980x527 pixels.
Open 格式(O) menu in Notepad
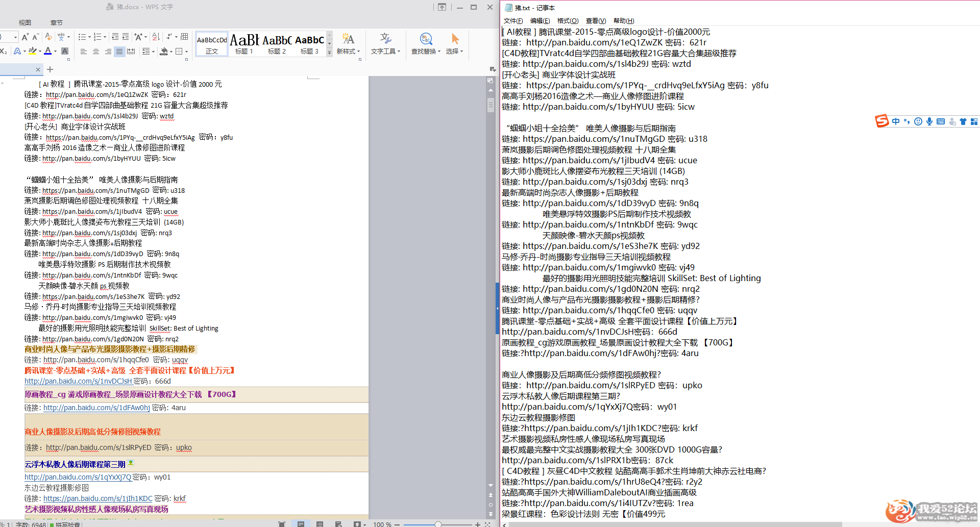pos(568,21)
